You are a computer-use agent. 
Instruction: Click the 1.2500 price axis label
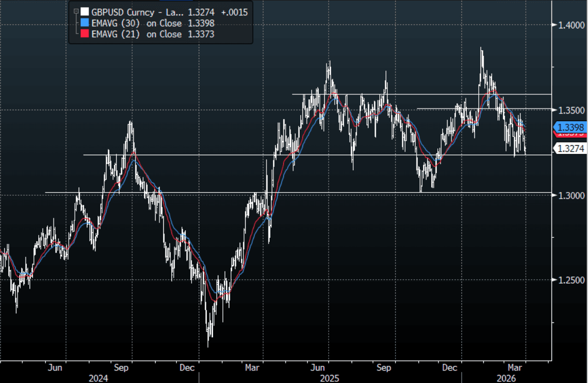pos(571,280)
